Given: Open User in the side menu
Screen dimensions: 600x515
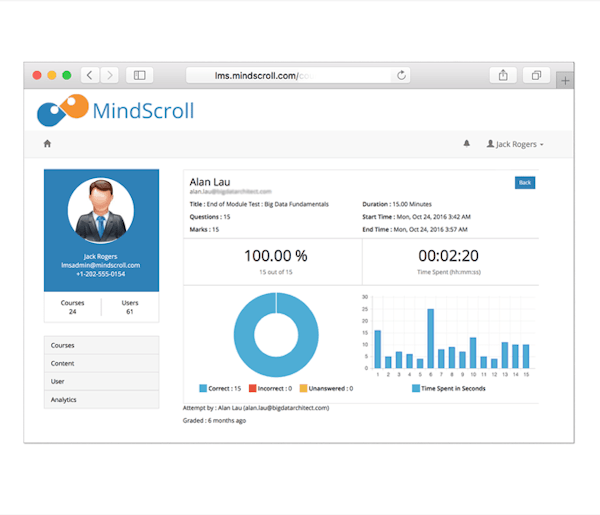Looking at the screenshot, I should point(101,381).
